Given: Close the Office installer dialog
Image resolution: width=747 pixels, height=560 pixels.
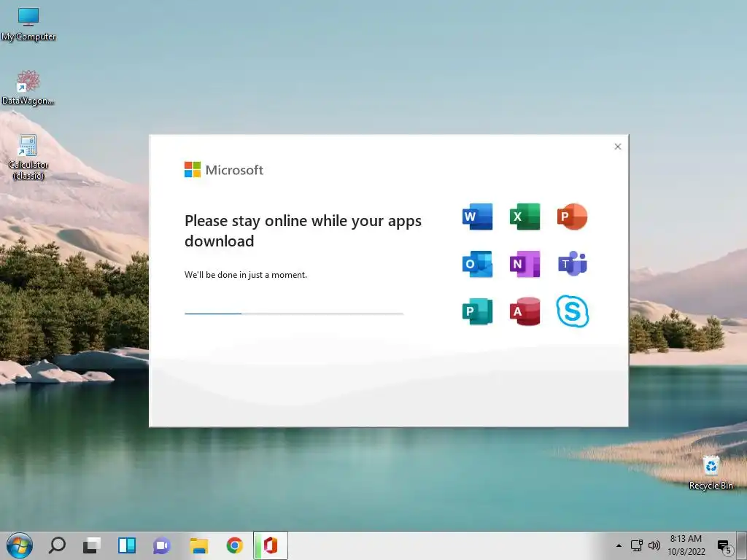Looking at the screenshot, I should click(x=617, y=147).
